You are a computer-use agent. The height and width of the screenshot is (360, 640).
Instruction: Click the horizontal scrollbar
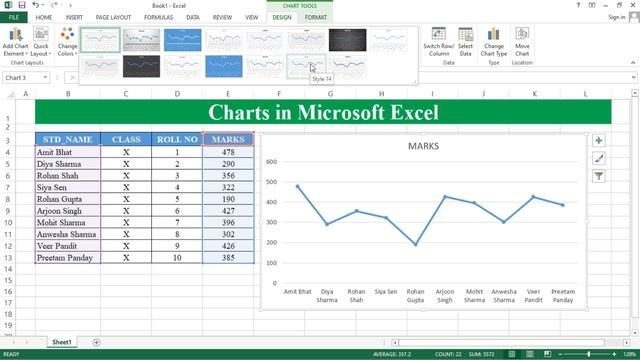(501, 342)
